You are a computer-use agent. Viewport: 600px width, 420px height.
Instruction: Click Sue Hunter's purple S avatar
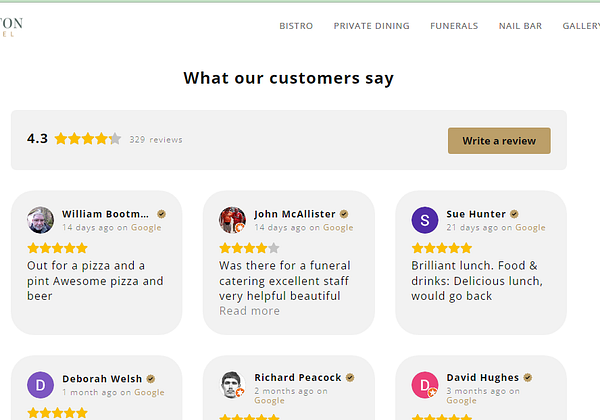(425, 220)
